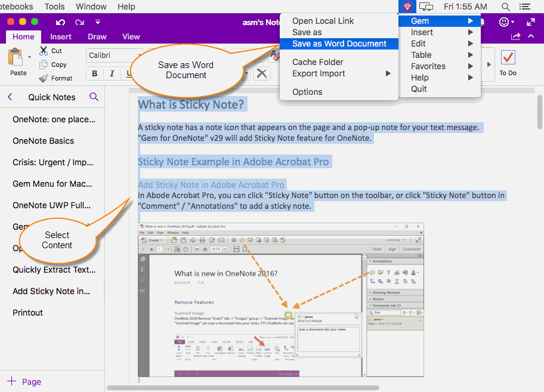The image size is (544, 392).
Task: Click the Undo arrow in the title bar
Action: point(60,22)
